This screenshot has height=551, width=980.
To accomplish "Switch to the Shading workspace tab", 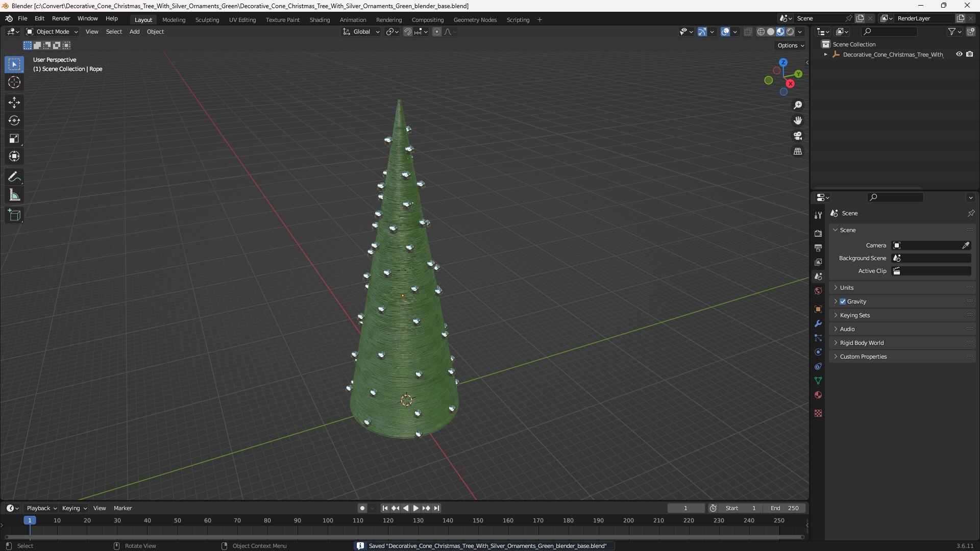I will click(x=320, y=20).
